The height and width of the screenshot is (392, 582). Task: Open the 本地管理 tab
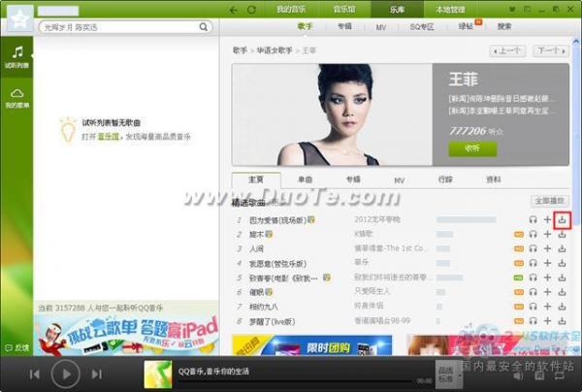[450, 10]
